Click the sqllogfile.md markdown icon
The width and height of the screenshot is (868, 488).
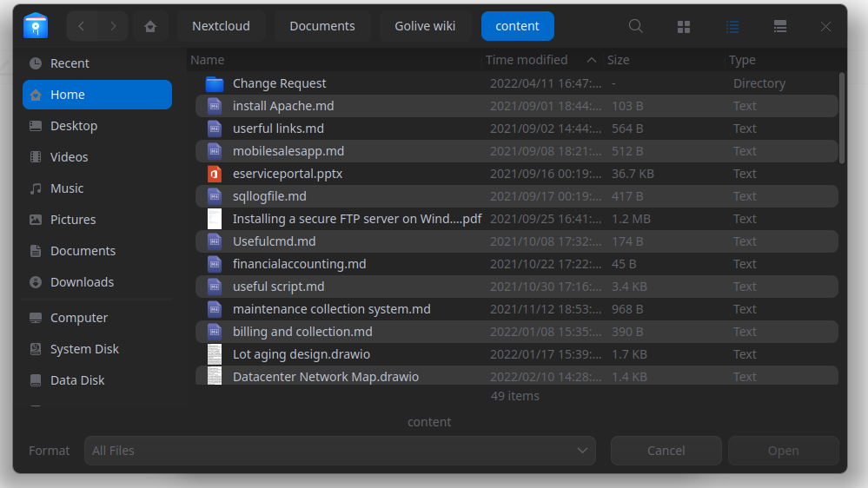point(215,196)
